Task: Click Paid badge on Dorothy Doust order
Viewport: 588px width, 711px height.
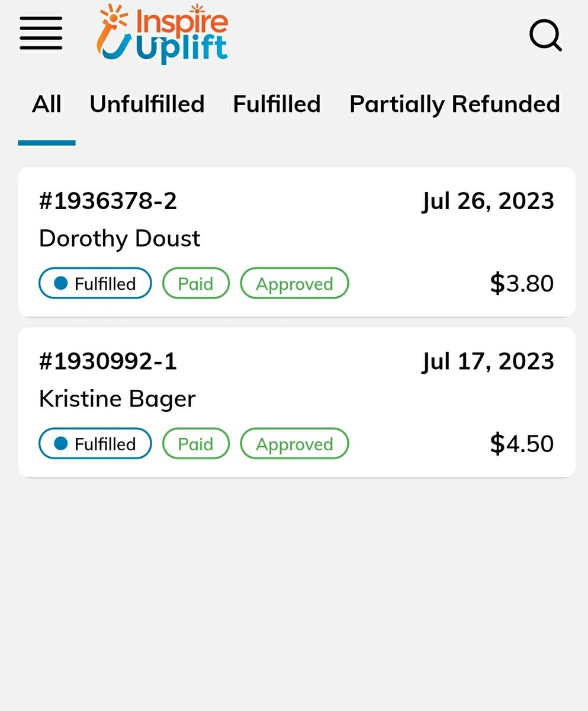Action: pyautogui.click(x=195, y=283)
